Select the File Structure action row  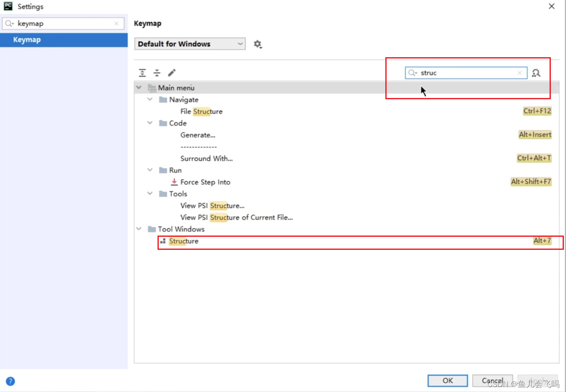(347, 111)
